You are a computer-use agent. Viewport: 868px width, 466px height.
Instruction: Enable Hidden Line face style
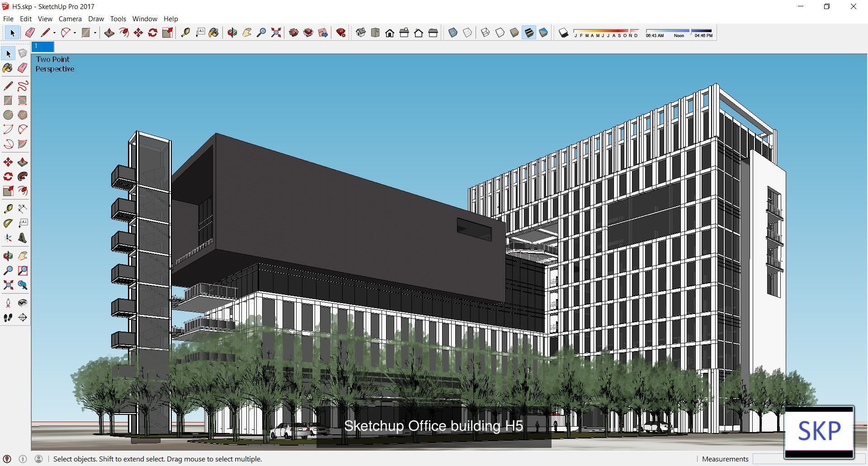click(500, 33)
